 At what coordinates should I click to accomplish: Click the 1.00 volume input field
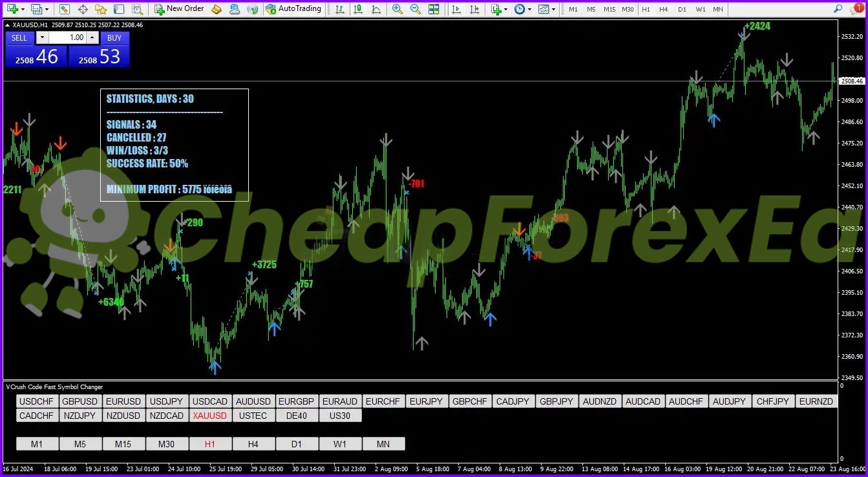[x=67, y=37]
